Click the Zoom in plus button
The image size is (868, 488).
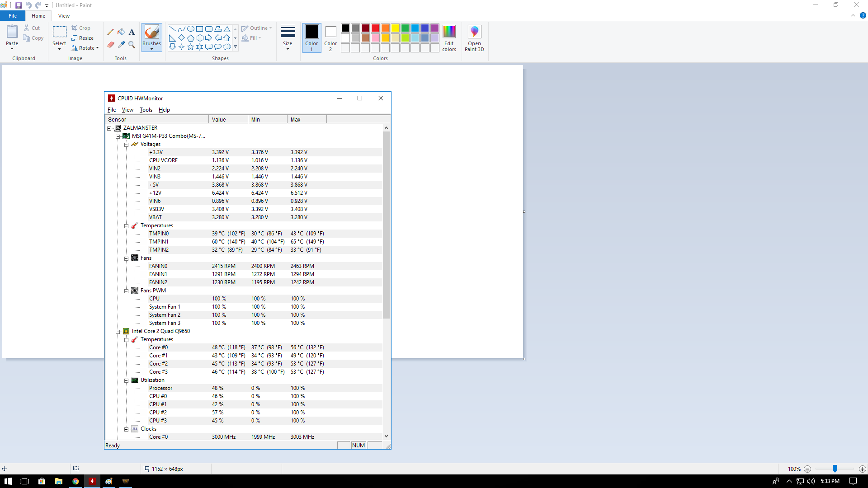tap(863, 469)
